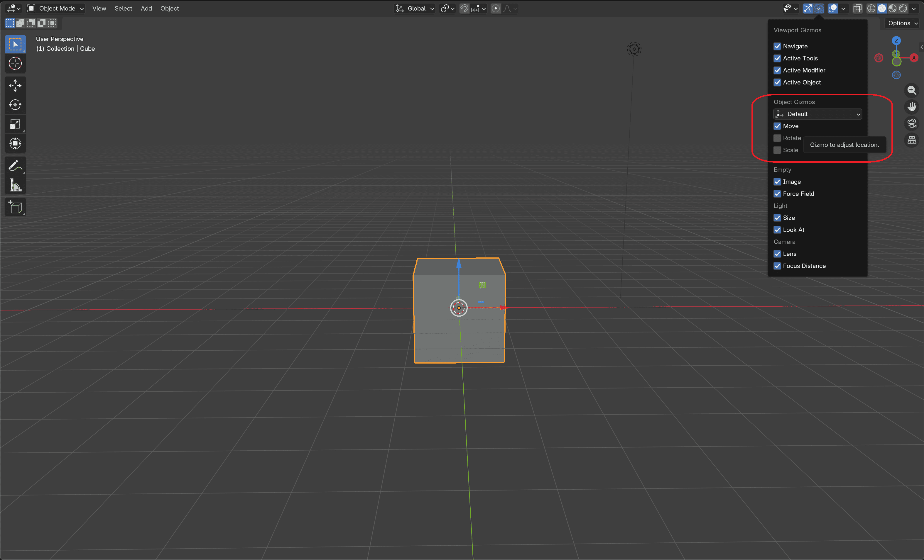Viewport: 924px width, 560px height.
Task: Set selection mode to extend
Action: click(20, 23)
